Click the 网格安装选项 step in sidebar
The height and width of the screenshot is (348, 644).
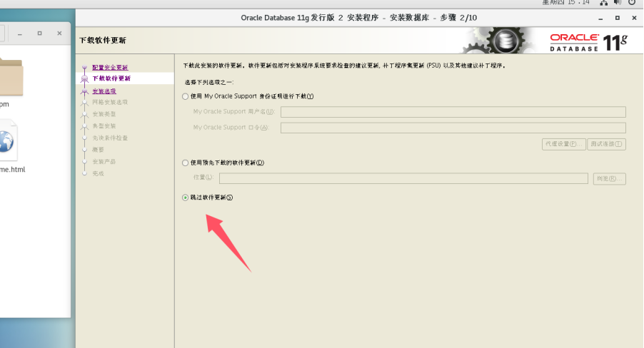point(110,102)
